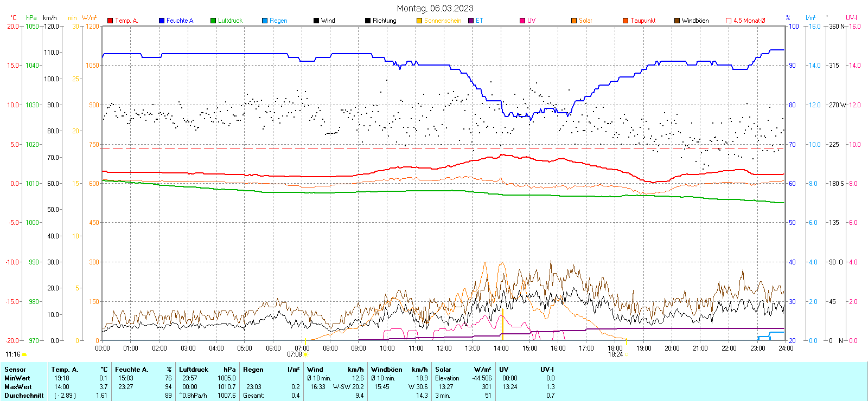This screenshot has width=868, height=401.
Task: Click the magenta UV legend square
Action: tap(522, 21)
